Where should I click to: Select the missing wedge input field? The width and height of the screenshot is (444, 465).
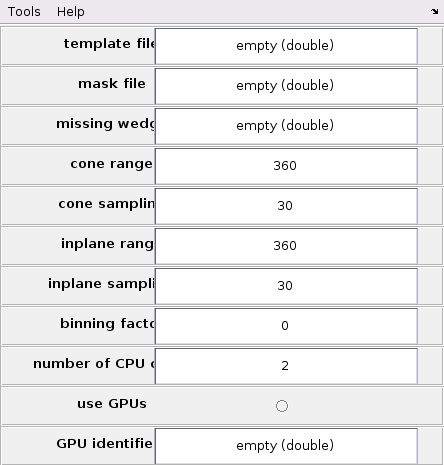pyautogui.click(x=286, y=126)
